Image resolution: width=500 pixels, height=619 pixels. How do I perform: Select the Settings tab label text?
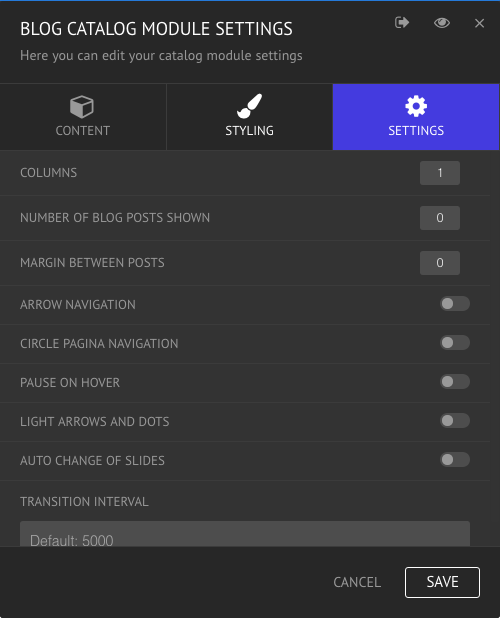[x=416, y=131]
